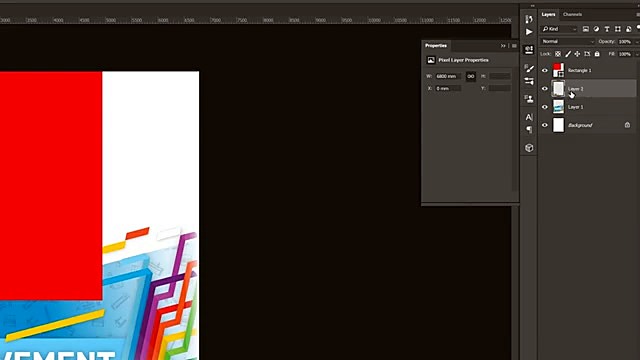Image resolution: width=640 pixels, height=360 pixels.
Task: Hide Layer 1 visibility eye
Action: coord(544,107)
